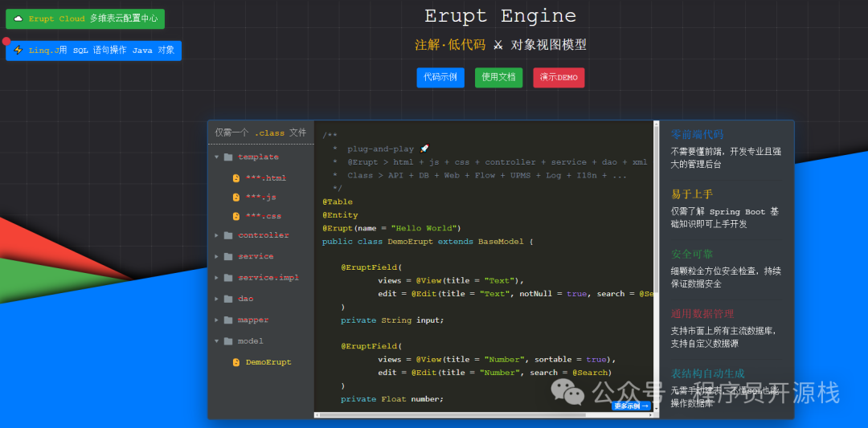Click the lightning bolt icon beside Linq.J
The height and width of the screenshot is (428, 868).
[x=18, y=50]
